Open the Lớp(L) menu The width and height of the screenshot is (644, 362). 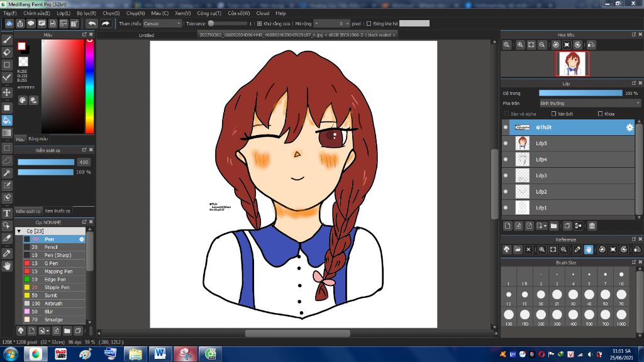64,13
